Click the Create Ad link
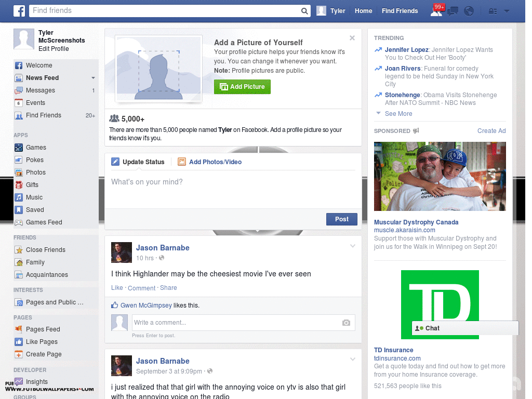This screenshot has width=532, height=399. [x=491, y=131]
